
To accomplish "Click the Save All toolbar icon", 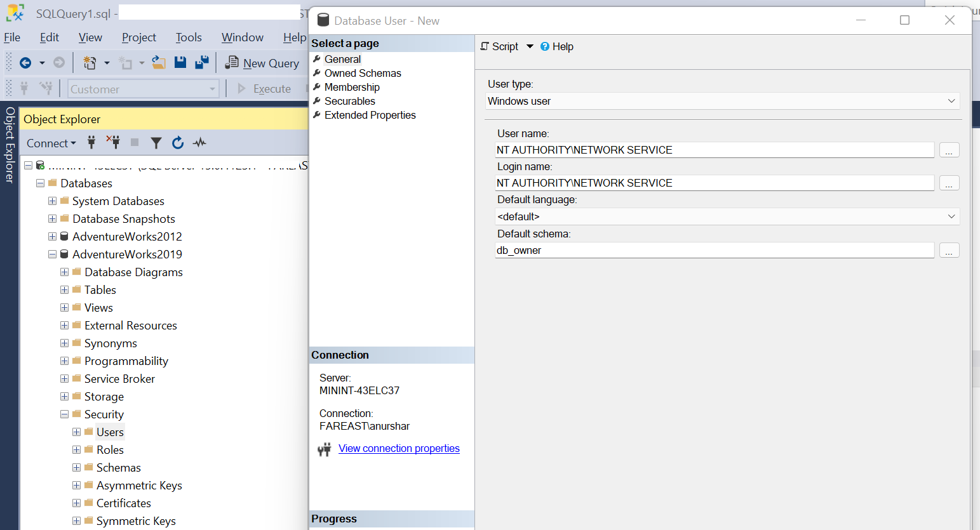I will click(202, 62).
